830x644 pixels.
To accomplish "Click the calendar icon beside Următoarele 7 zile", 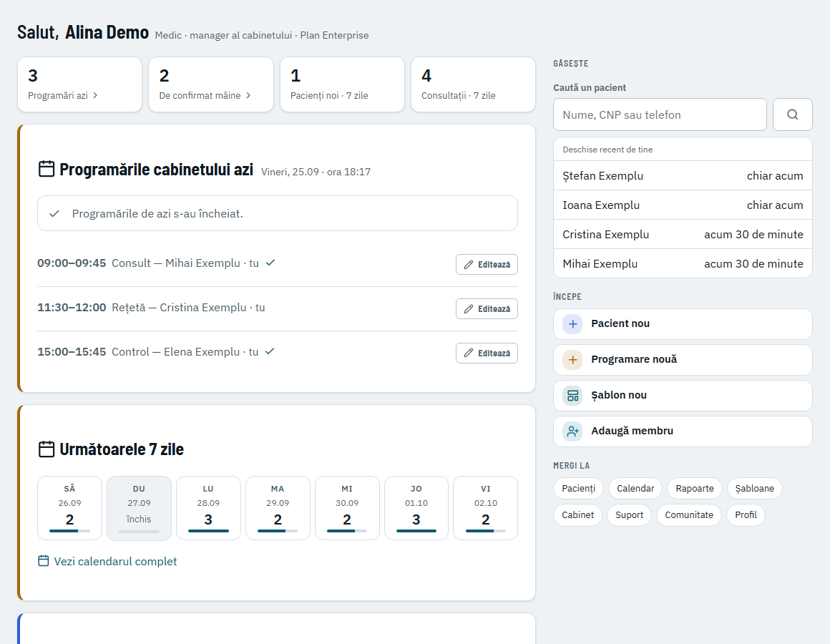I will pyautogui.click(x=47, y=449).
